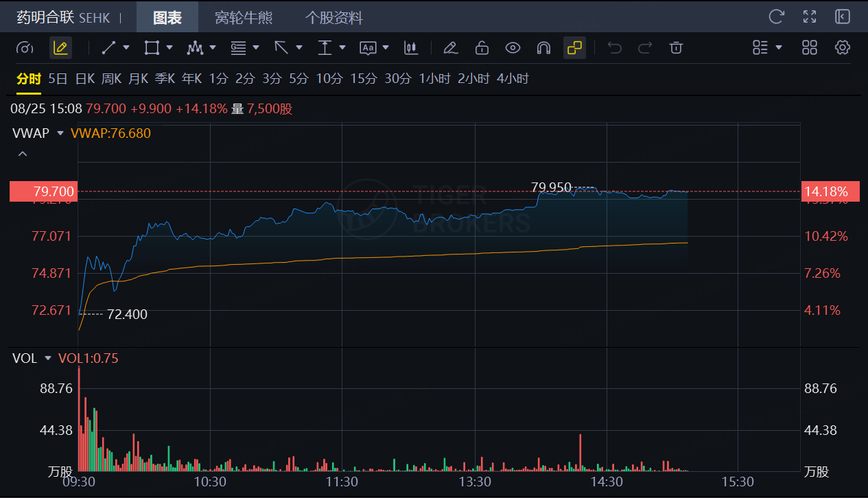Open measure tool dropdown arrow
The image size is (868, 498).
[342, 47]
